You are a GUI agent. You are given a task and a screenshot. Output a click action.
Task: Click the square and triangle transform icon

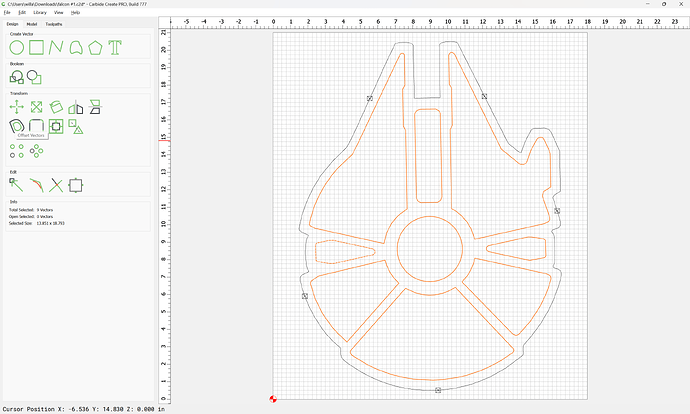click(76, 126)
